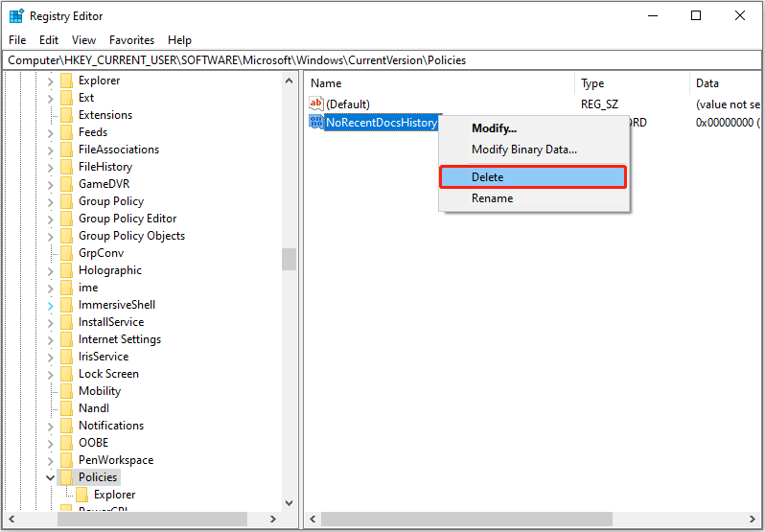Click the IrisService folder icon
Image resolution: width=765 pixels, height=532 pixels.
pyautogui.click(x=66, y=357)
